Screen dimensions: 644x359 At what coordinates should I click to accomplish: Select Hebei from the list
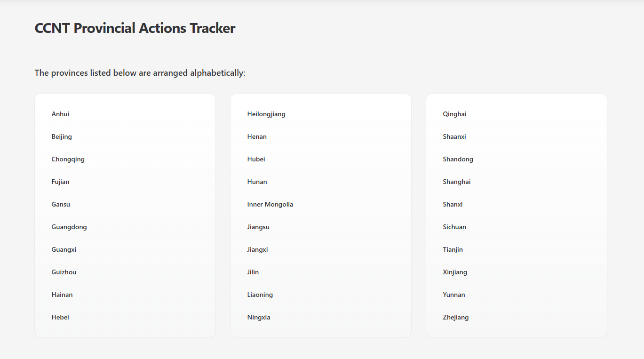tap(60, 317)
